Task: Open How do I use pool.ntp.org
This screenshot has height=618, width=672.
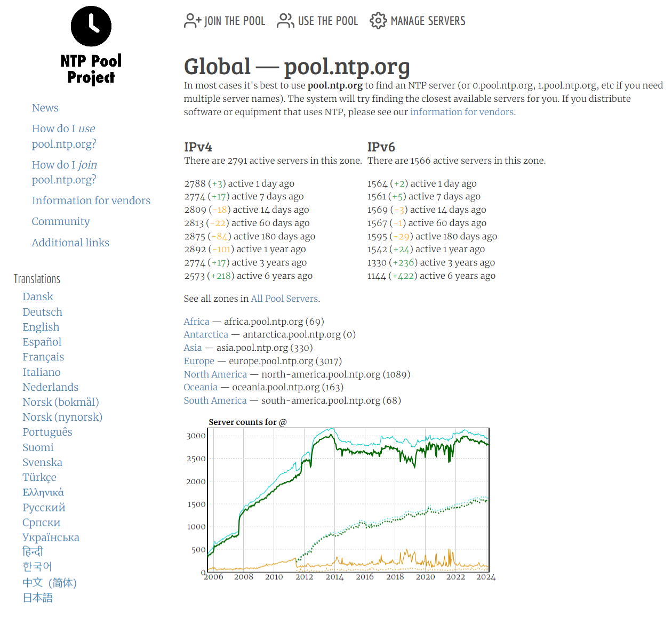Action: coord(64,136)
